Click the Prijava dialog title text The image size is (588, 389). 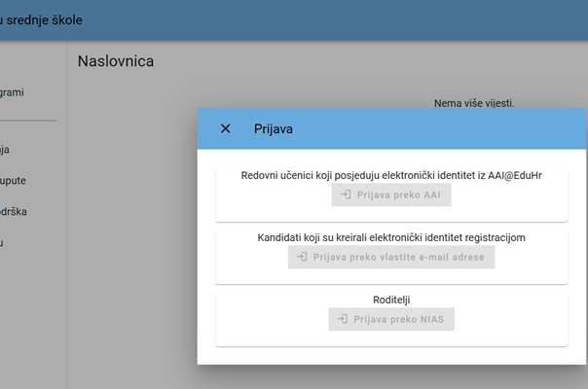274,128
